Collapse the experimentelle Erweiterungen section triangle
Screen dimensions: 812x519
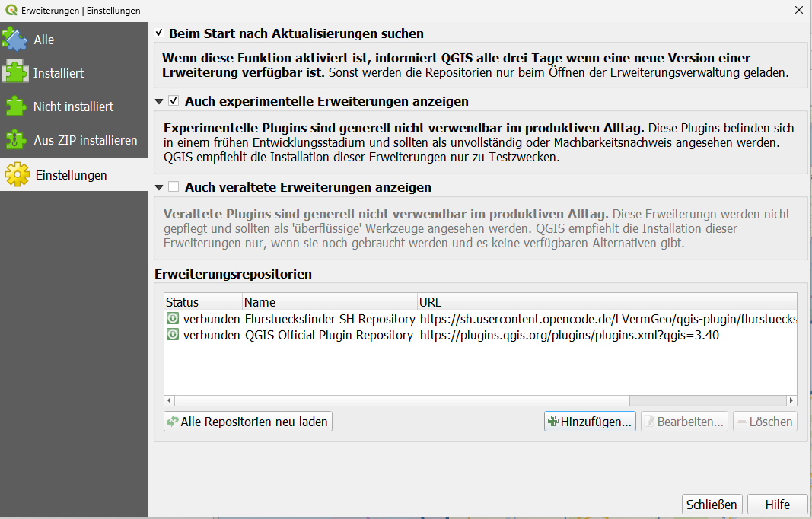(x=159, y=101)
